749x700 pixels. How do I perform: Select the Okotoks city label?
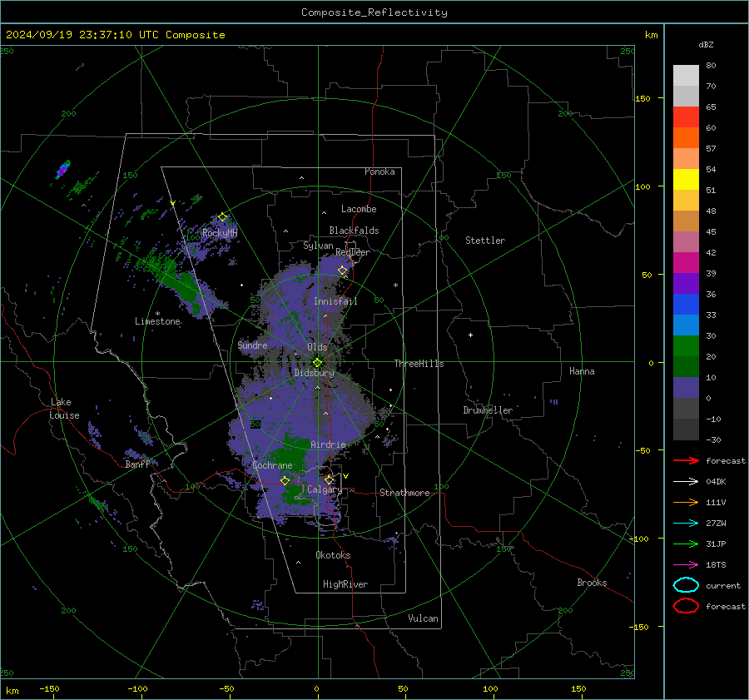333,555
